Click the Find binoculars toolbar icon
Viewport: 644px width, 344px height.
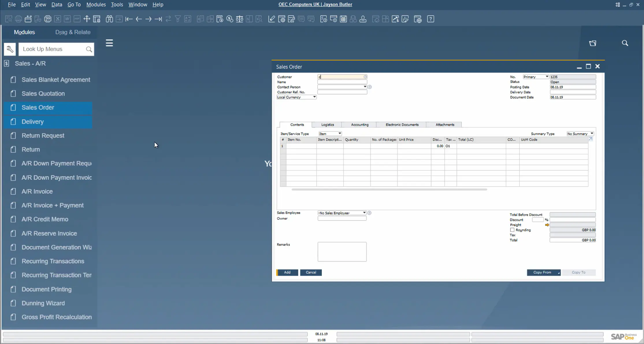click(109, 19)
